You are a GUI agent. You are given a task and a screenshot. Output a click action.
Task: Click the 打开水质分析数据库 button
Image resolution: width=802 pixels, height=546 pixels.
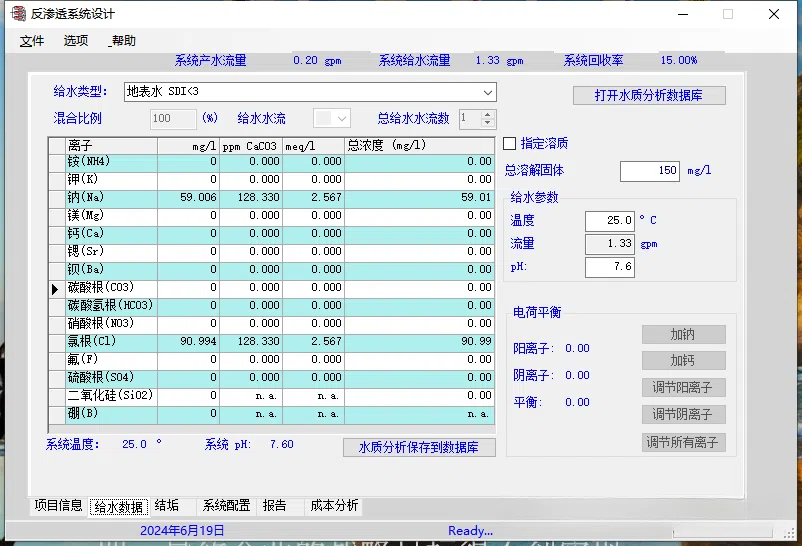tap(649, 96)
